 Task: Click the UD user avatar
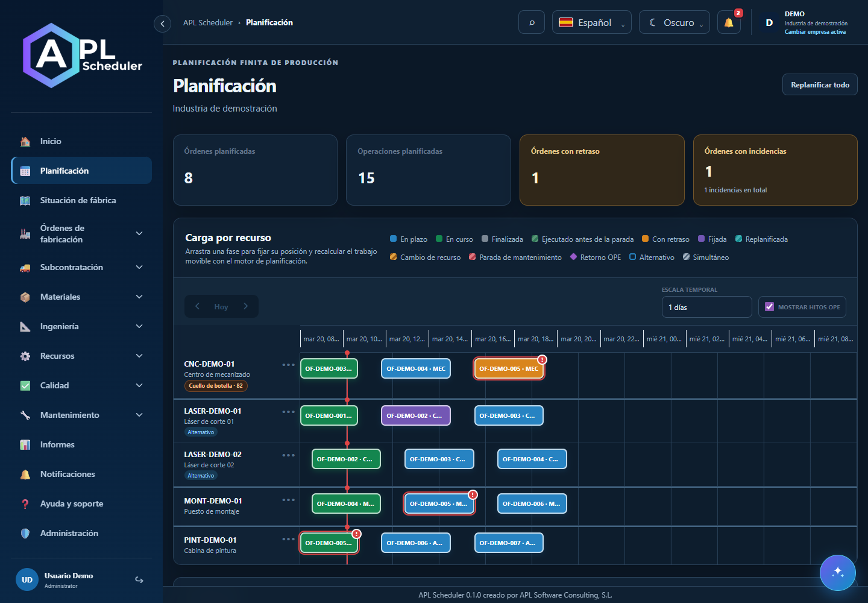point(27,580)
